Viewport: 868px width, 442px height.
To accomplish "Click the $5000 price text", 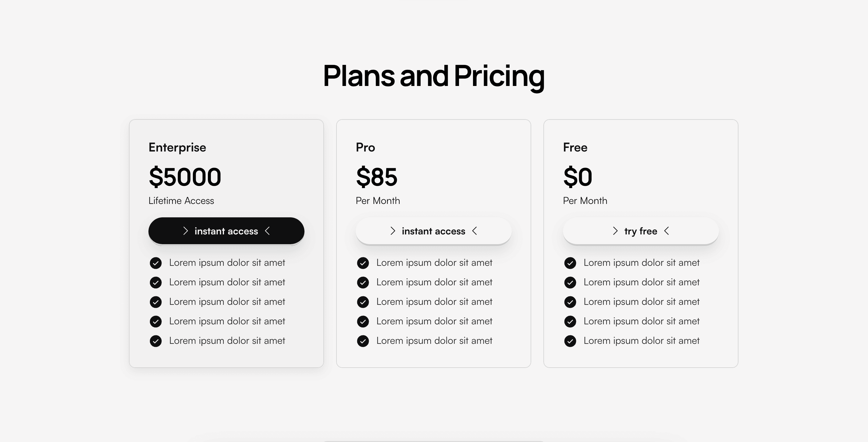I will pyautogui.click(x=185, y=177).
